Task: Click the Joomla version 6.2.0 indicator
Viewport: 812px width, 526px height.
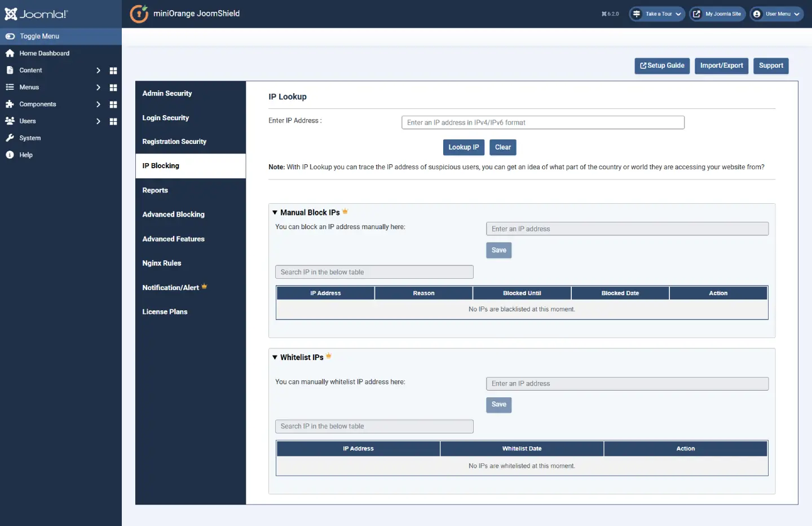Action: point(610,14)
